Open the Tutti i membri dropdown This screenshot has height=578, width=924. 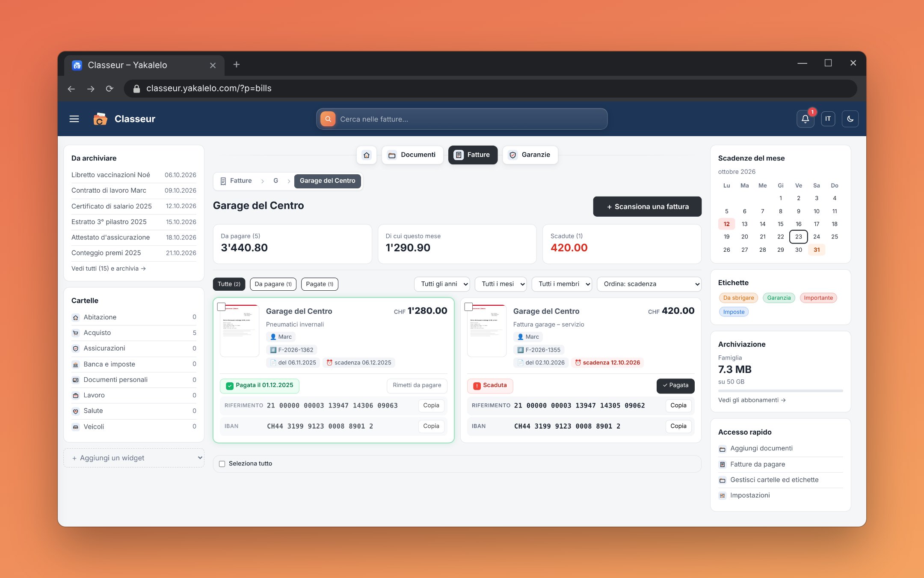coord(562,284)
